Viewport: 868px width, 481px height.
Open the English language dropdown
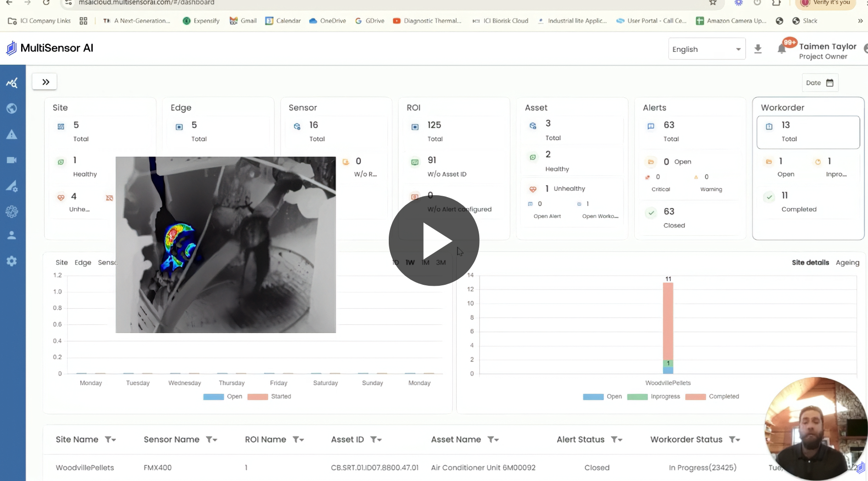point(706,49)
